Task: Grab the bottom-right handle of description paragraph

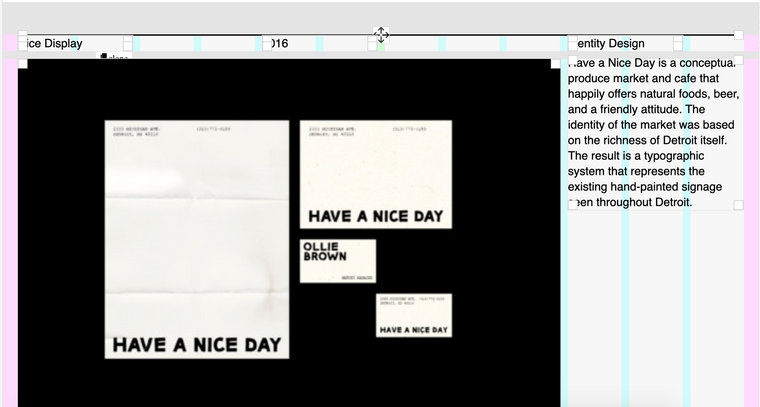Action: [x=739, y=204]
